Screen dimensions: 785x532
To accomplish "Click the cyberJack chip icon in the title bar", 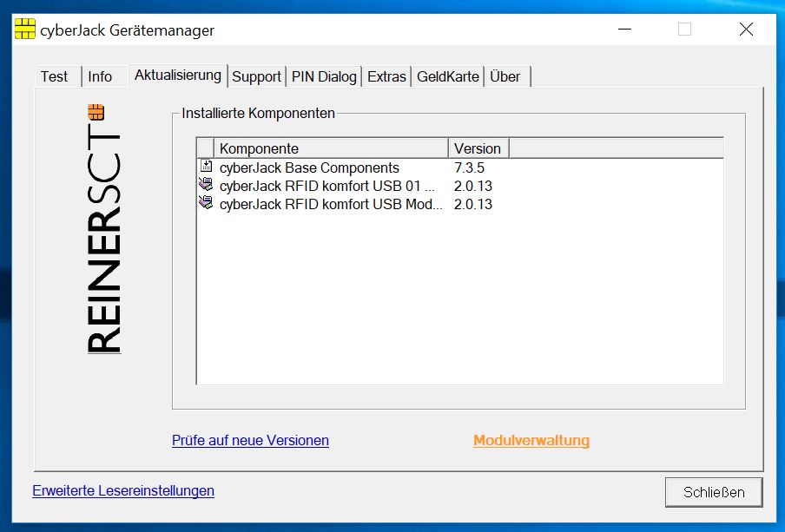I will (x=25, y=29).
